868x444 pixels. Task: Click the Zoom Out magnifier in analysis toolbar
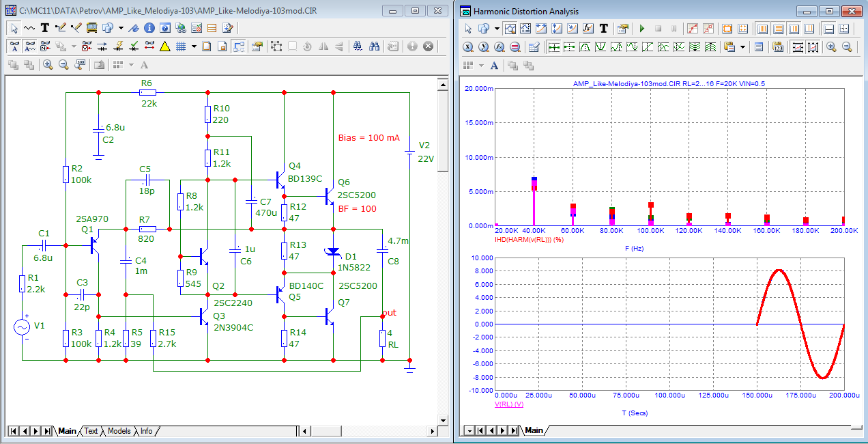pos(847,47)
